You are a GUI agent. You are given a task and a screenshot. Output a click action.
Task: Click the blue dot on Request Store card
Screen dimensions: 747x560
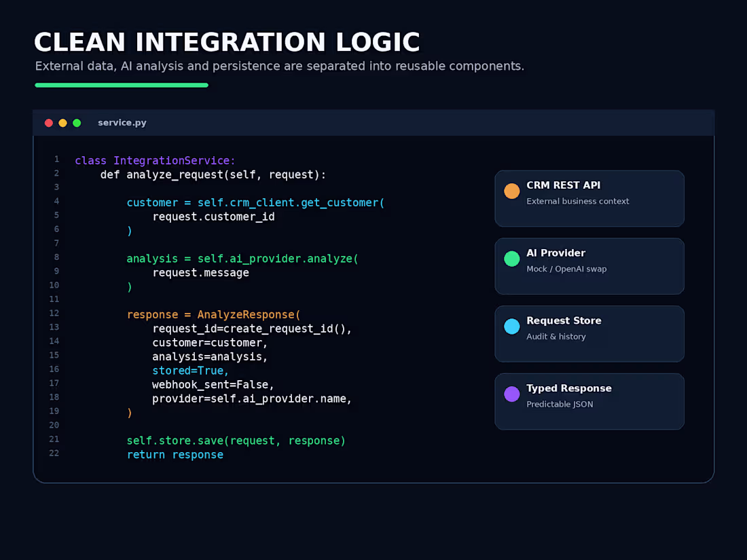511,326
